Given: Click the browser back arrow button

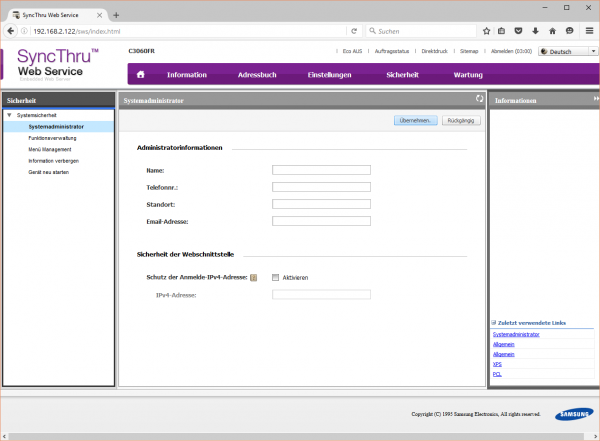Looking at the screenshot, I should pyautogui.click(x=11, y=31).
